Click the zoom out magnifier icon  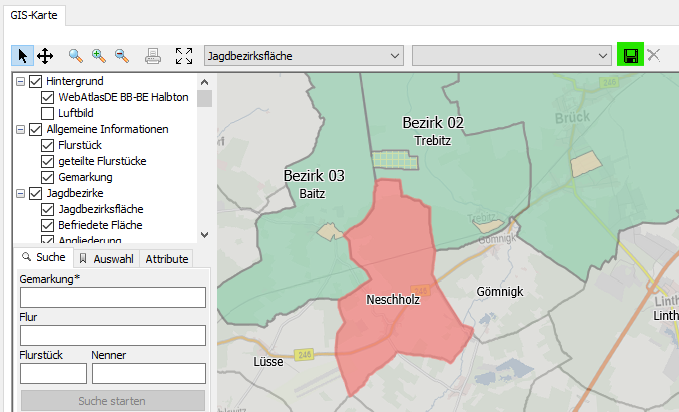coord(122,55)
